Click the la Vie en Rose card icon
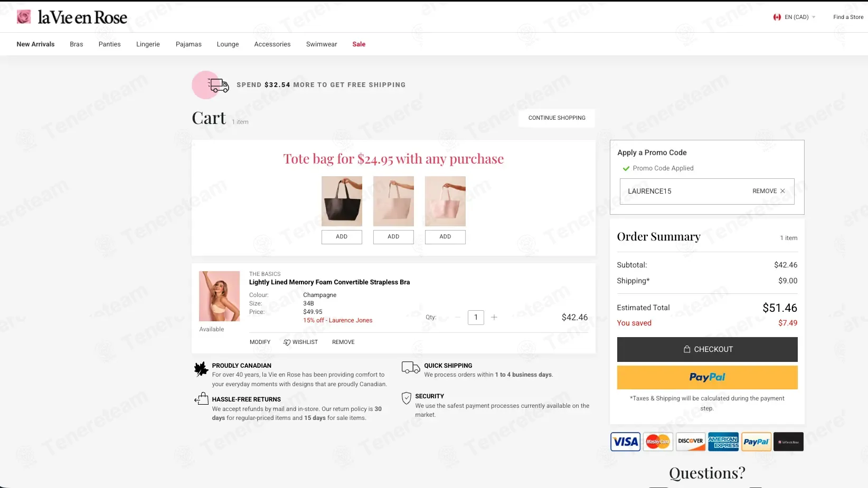The image size is (868, 488). 788,442
